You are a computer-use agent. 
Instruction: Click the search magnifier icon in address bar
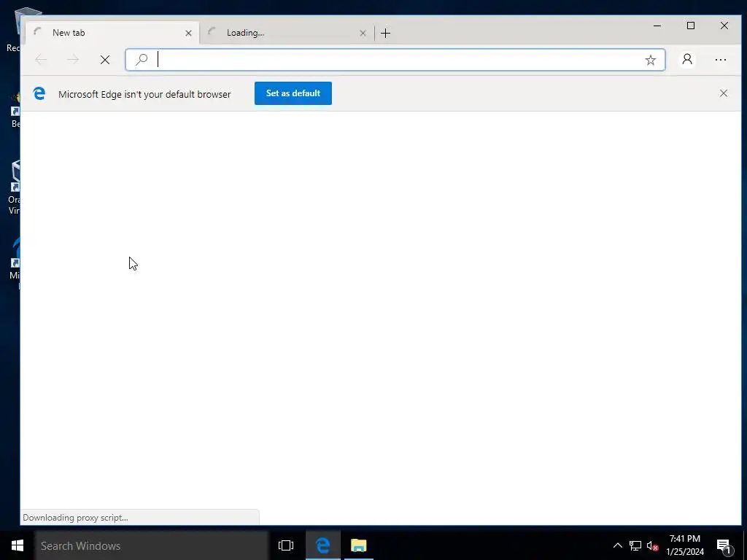pos(142,60)
